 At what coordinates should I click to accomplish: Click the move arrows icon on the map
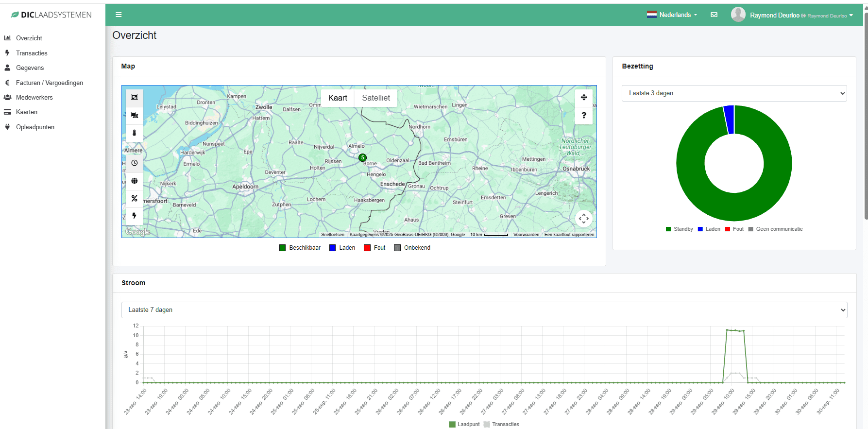coord(584,98)
